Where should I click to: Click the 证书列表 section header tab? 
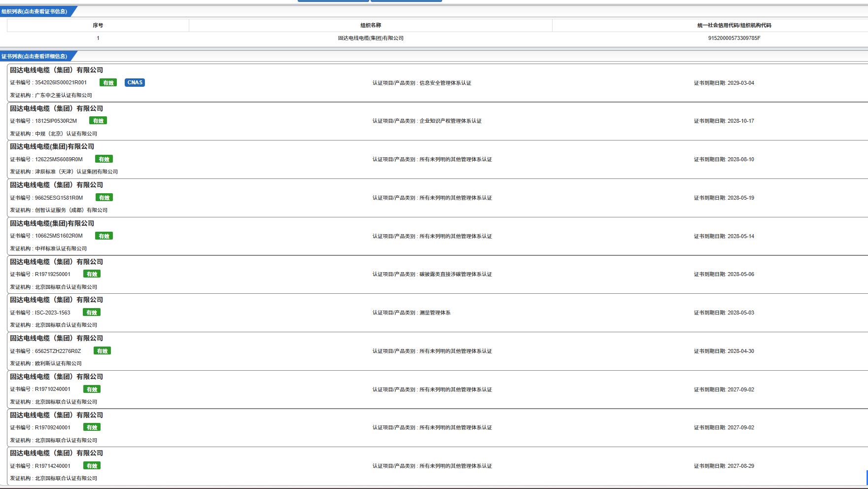click(37, 56)
